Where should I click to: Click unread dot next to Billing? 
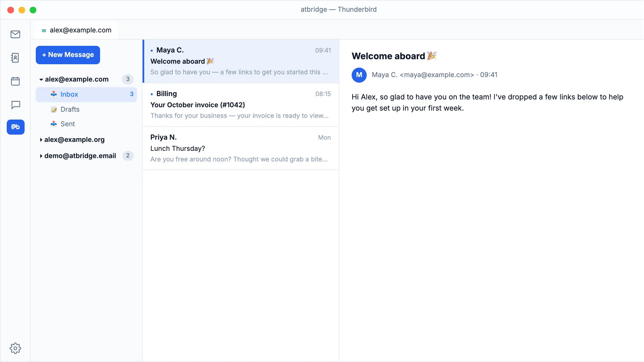[152, 94]
